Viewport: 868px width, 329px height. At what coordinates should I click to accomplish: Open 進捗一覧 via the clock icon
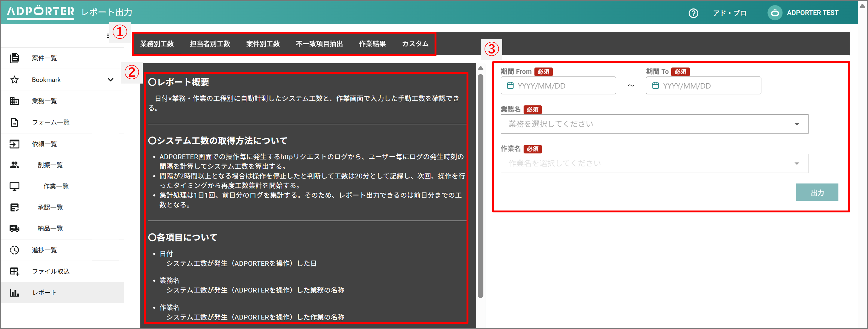coord(14,250)
